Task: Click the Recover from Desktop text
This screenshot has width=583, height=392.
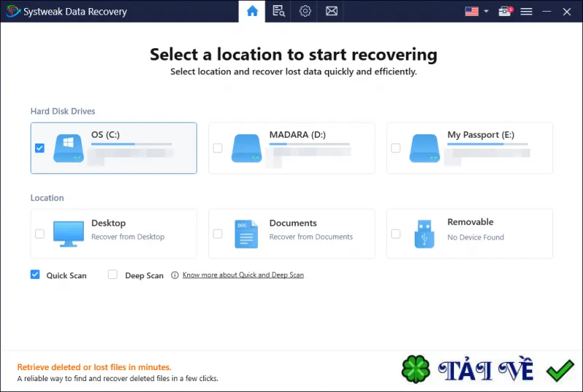Action: pos(128,237)
